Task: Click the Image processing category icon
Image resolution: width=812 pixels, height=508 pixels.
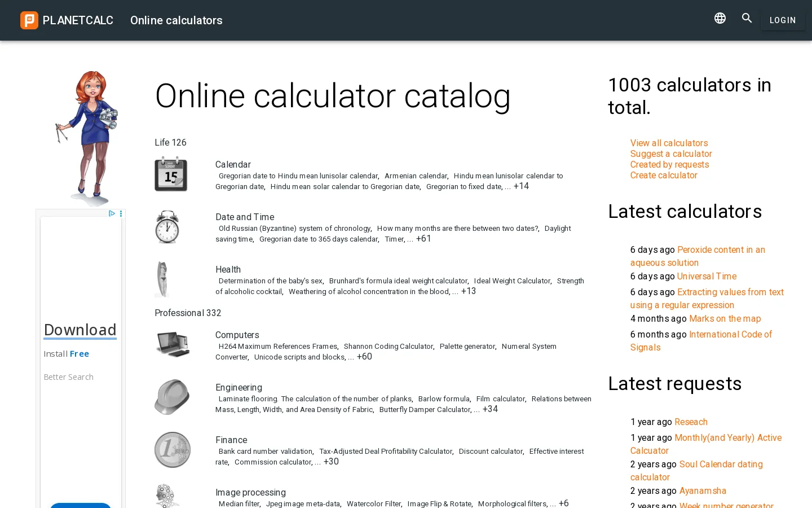Action: tap(167, 496)
